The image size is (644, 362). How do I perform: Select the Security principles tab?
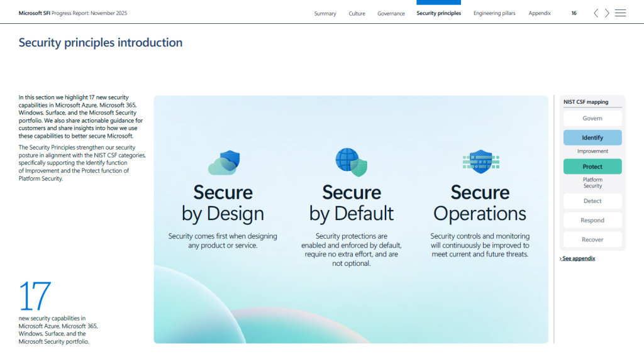[x=438, y=13]
